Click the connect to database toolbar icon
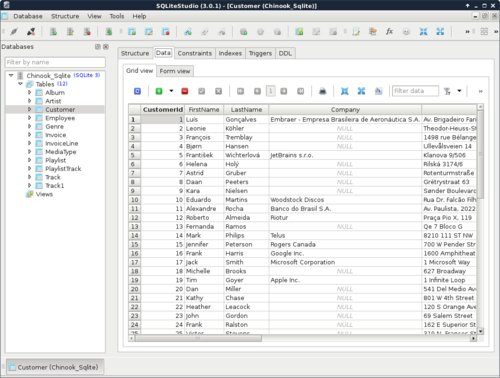Image resolution: width=500 pixels, height=378 pixels. pos(14,32)
